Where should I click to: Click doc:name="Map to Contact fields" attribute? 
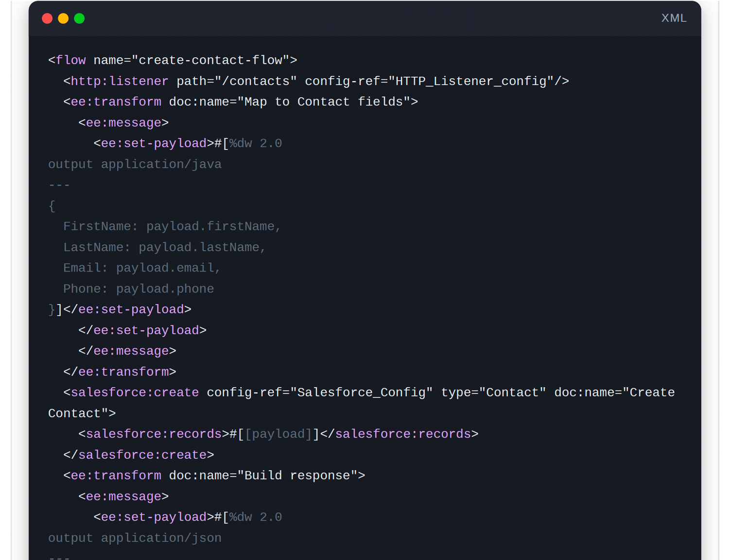point(290,102)
